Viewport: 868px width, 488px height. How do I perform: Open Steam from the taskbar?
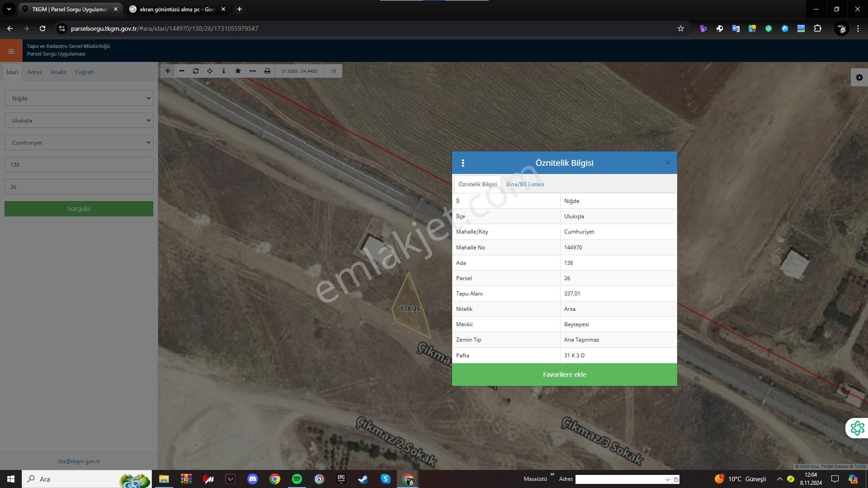click(363, 479)
